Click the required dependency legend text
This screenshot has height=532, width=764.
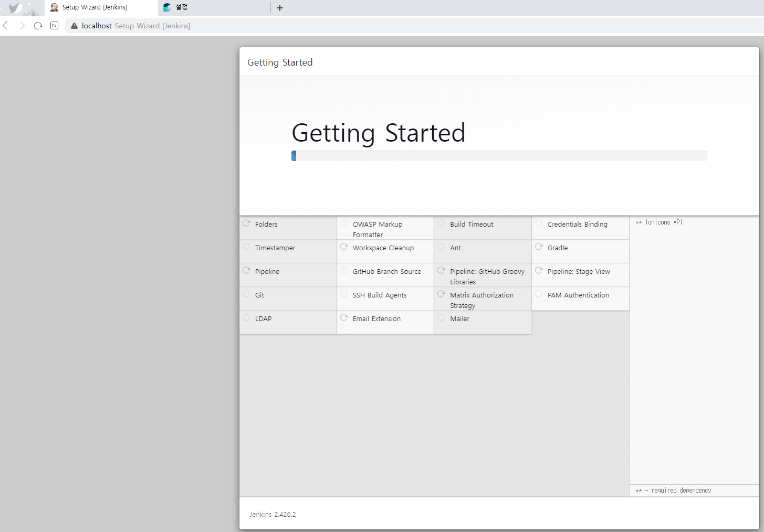(x=674, y=491)
